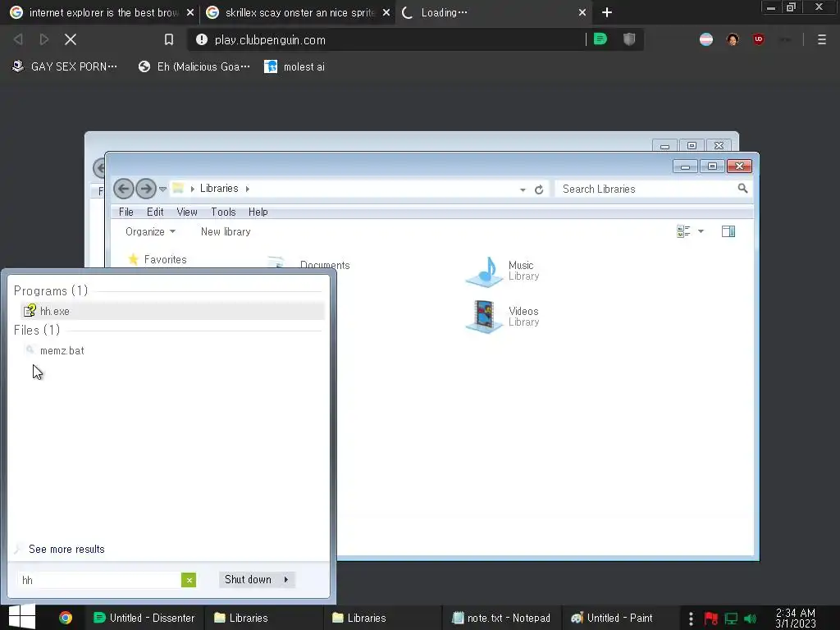The height and width of the screenshot is (630, 840).
Task: Open the user avatar extension icon
Action: point(733,39)
